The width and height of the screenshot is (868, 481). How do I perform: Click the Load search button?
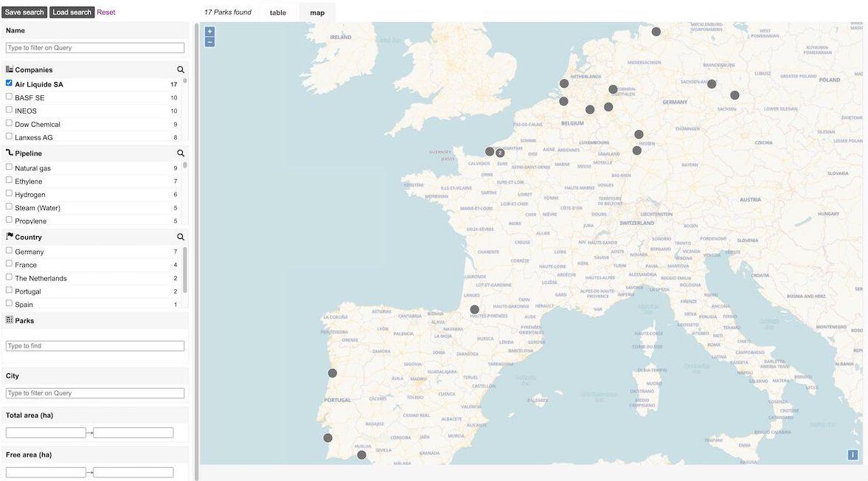coord(70,11)
